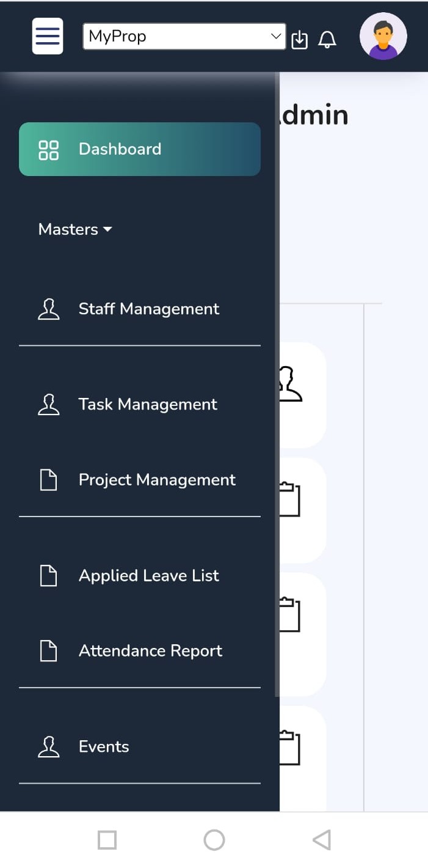Click the Project Management document icon
This screenshot has height=868, width=428.
click(x=49, y=480)
